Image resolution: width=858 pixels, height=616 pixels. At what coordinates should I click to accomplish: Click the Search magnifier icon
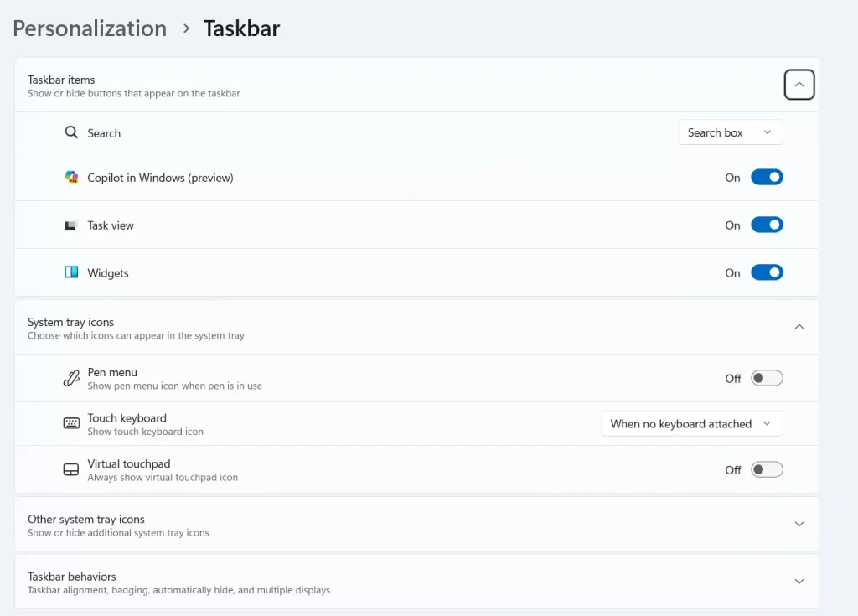(71, 132)
